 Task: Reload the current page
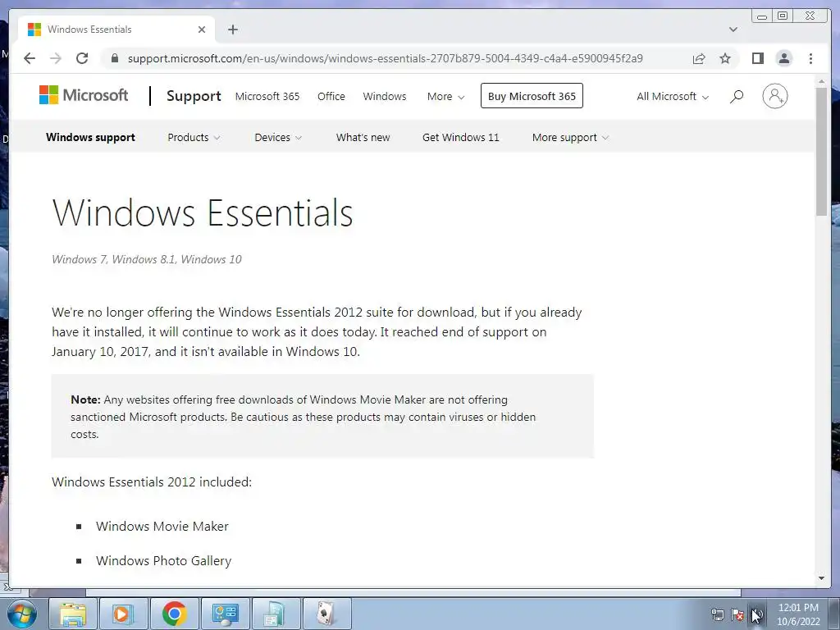[x=82, y=58]
